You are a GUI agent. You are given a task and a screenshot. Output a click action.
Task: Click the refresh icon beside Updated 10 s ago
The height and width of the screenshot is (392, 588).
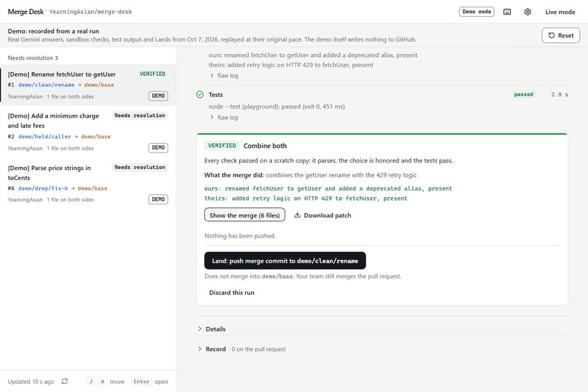point(65,381)
